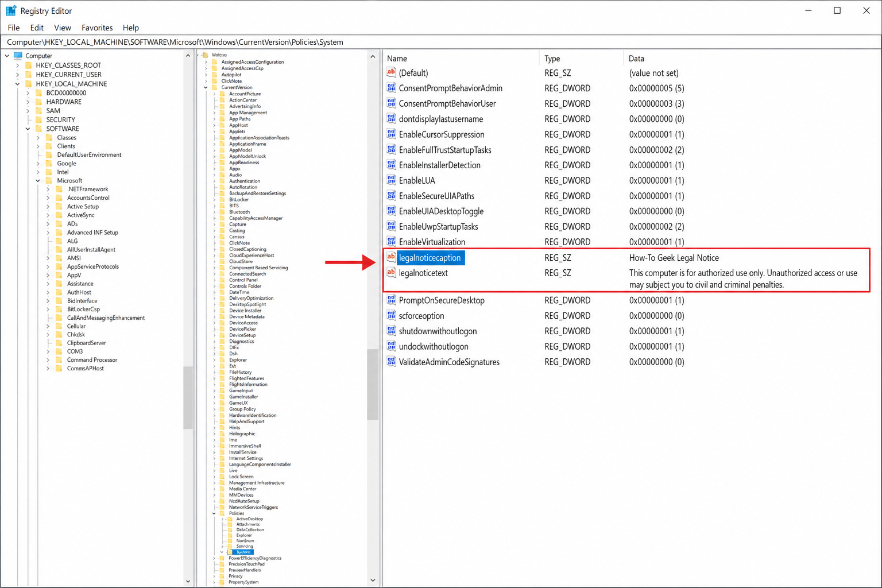Collapse the Computer root node

coord(7,56)
